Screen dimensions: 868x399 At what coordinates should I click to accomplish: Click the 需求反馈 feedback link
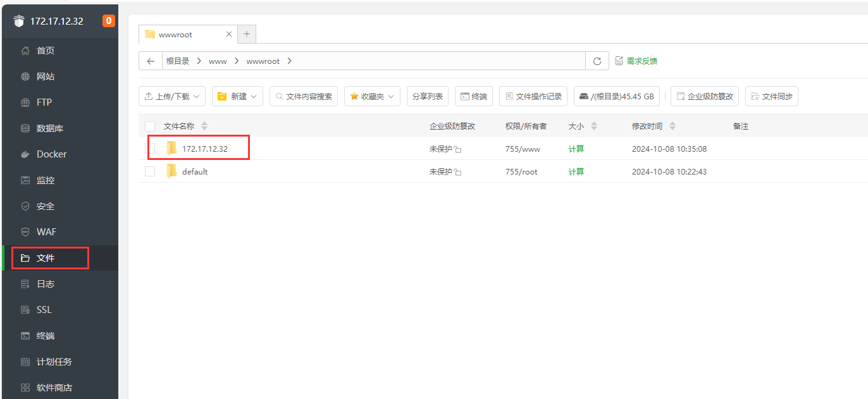636,61
